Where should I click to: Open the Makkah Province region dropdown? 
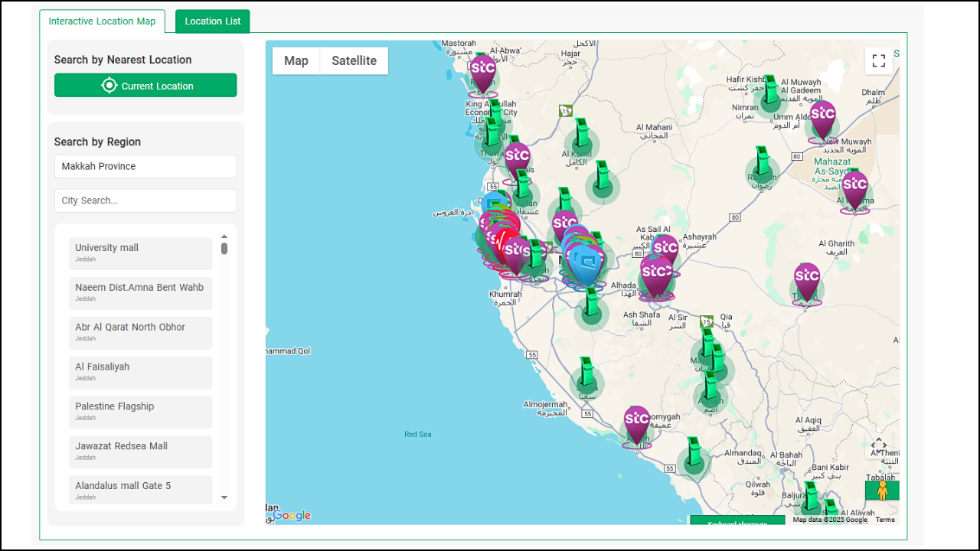click(x=145, y=166)
